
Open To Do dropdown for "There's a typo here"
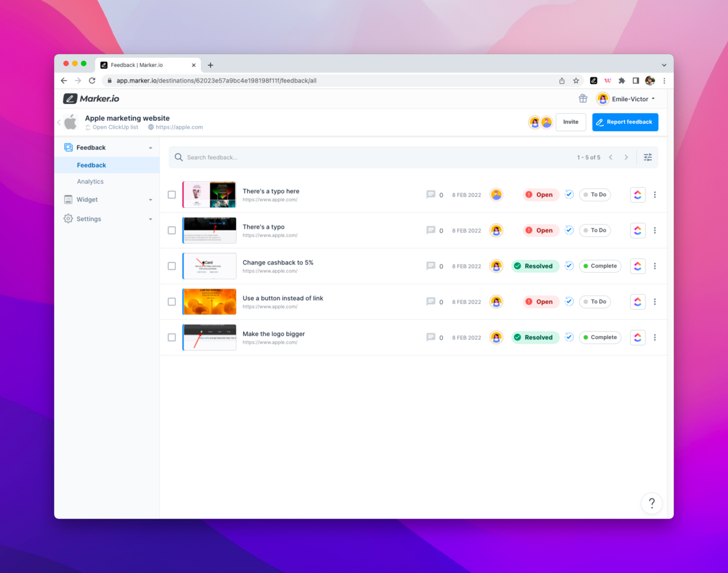coord(595,195)
